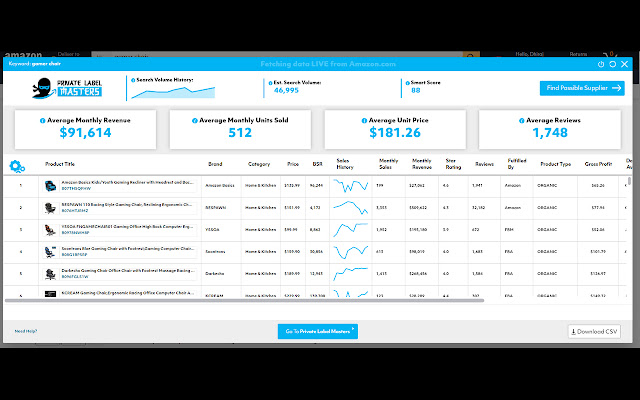Open Soontrans Blue Gaming Chair with Footrest title
Image resolution: width=640 pixels, height=400 pixels.
click(128, 249)
